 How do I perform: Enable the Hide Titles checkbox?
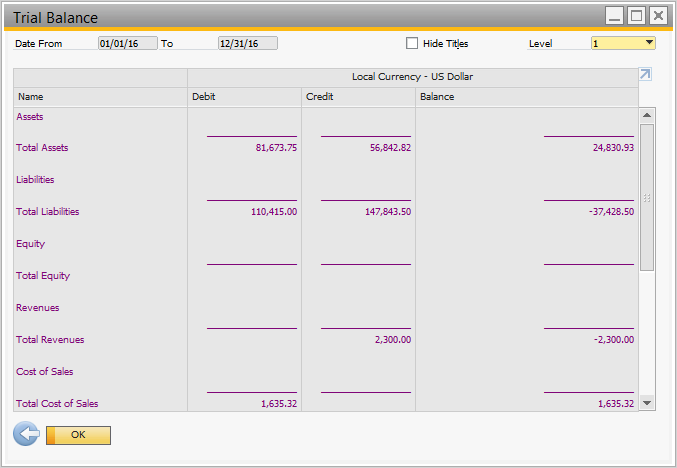click(x=412, y=43)
